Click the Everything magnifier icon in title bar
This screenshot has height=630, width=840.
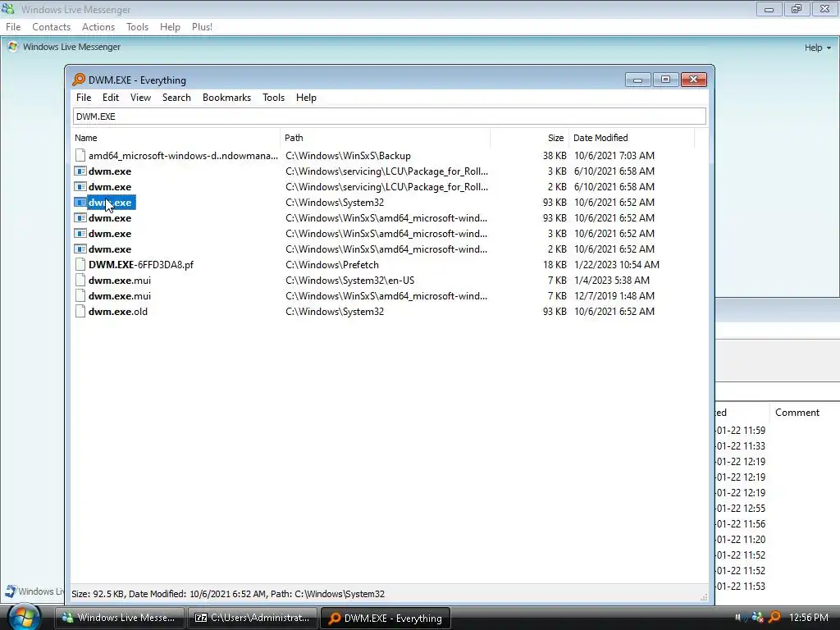(x=79, y=80)
